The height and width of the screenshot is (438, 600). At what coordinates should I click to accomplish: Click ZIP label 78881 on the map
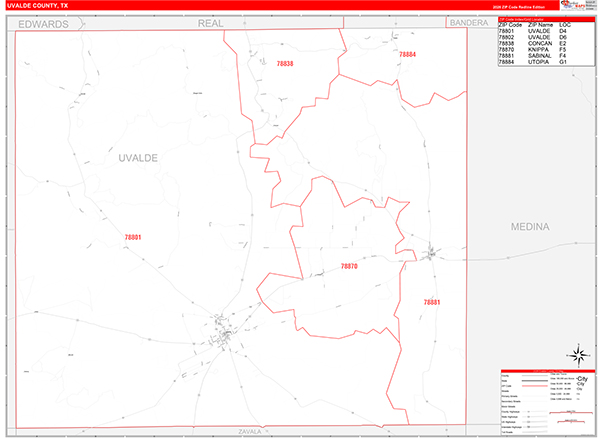point(432,302)
